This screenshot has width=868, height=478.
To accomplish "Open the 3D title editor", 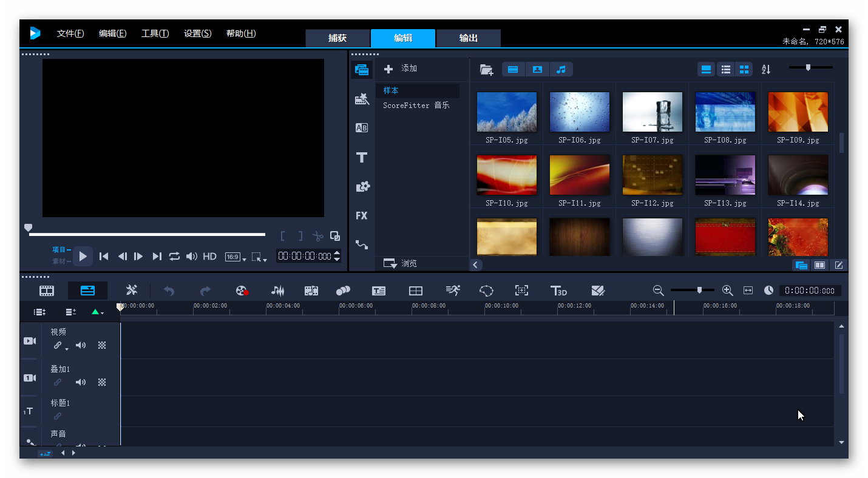I will tap(558, 291).
